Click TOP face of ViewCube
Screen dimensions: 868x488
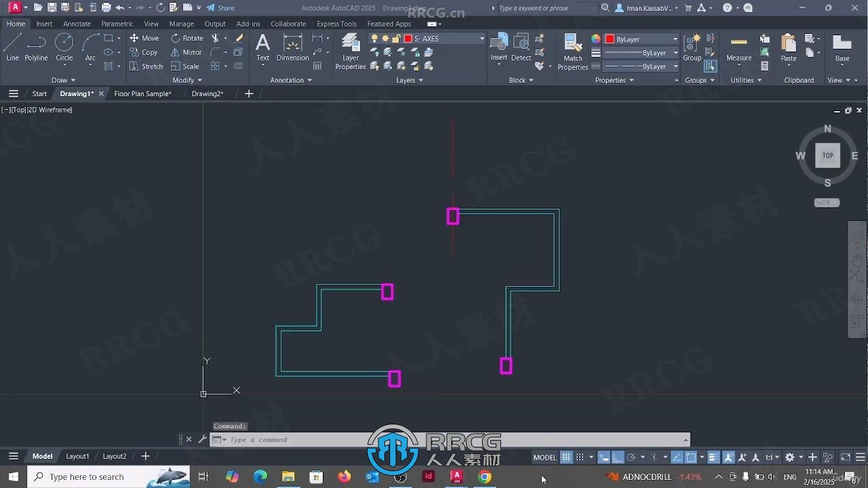(827, 155)
